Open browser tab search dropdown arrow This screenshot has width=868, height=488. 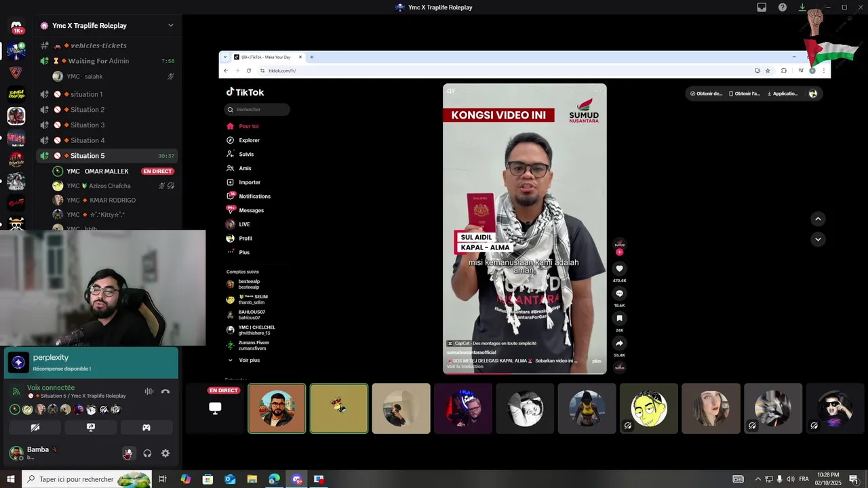click(225, 57)
